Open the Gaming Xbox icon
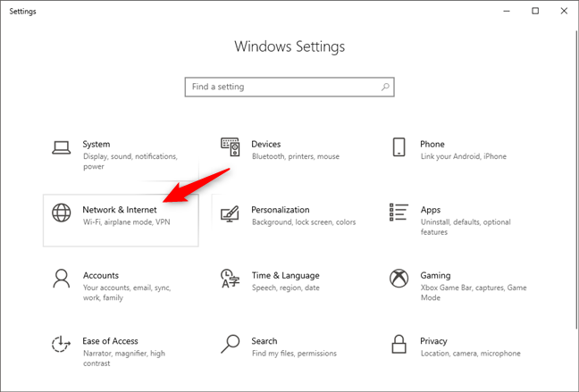Image resolution: width=579 pixels, height=392 pixels. click(x=399, y=279)
